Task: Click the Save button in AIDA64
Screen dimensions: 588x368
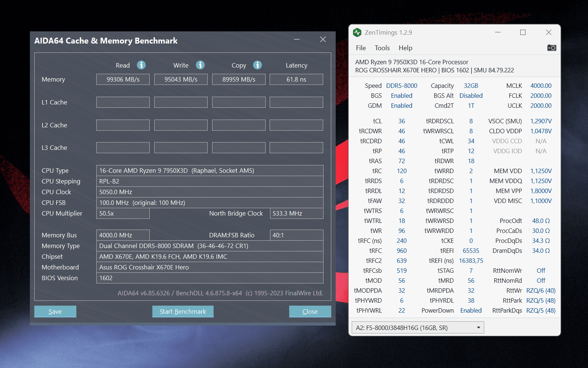Action: click(x=55, y=312)
